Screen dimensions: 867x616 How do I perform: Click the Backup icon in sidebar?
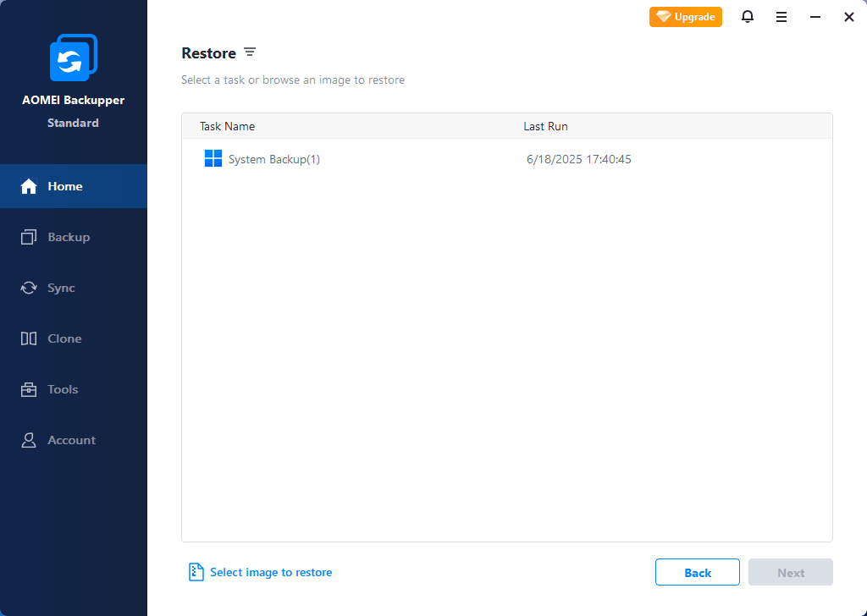pos(29,237)
